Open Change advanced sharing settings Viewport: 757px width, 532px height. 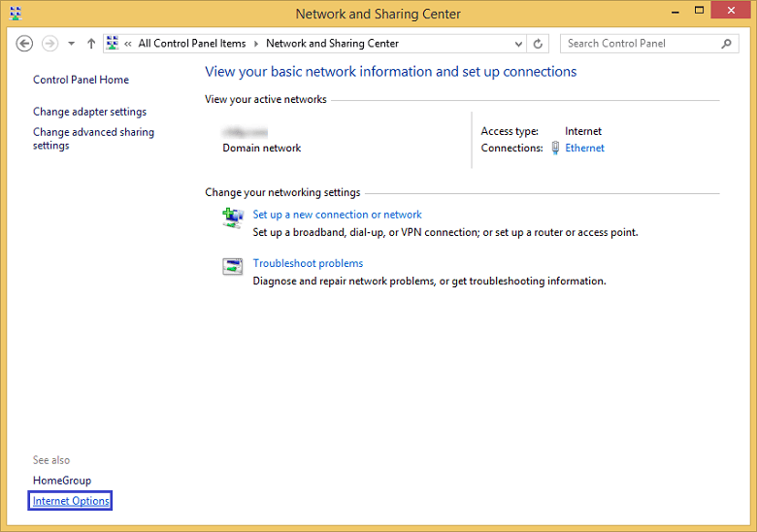pos(93,139)
